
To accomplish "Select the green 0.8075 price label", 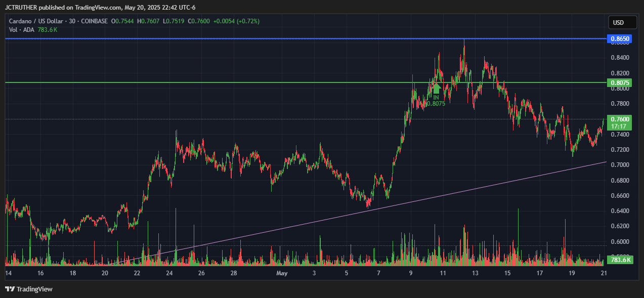I will [x=620, y=82].
